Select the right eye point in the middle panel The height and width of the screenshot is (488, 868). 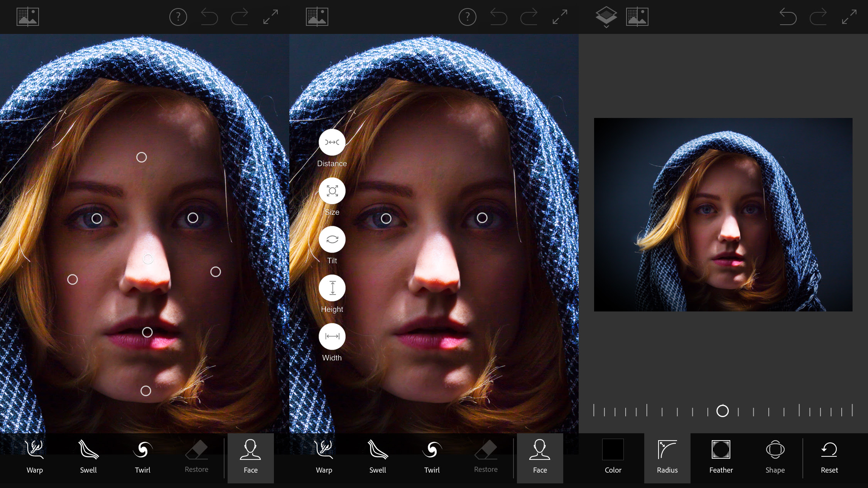(482, 218)
